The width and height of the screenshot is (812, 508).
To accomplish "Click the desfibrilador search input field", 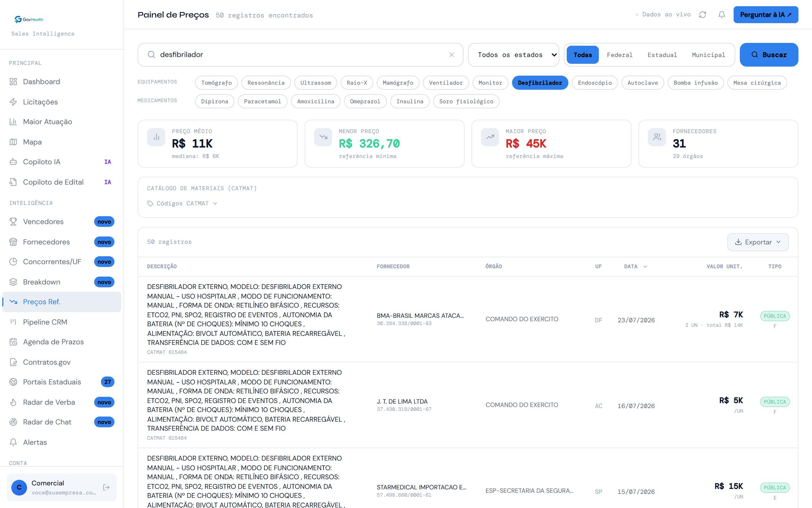I will click(300, 55).
